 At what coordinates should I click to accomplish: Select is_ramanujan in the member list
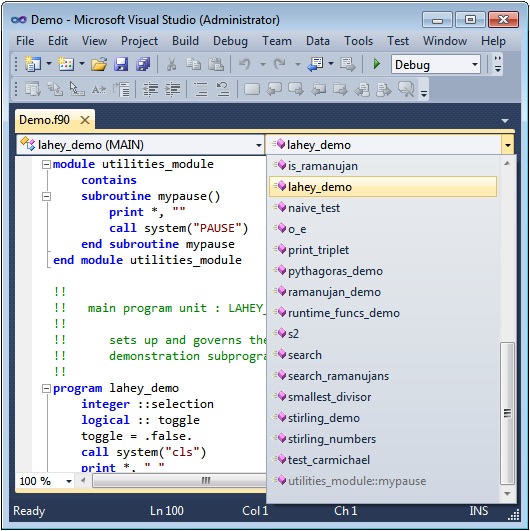point(383,166)
